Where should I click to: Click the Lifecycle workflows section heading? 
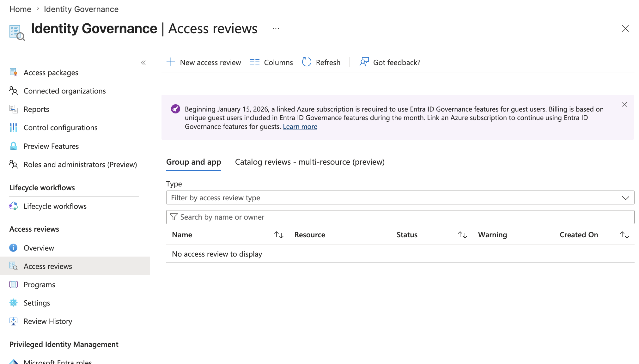(x=42, y=187)
